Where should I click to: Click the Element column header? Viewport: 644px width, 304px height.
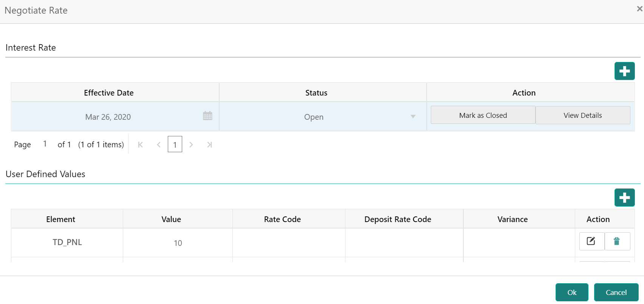click(x=61, y=219)
